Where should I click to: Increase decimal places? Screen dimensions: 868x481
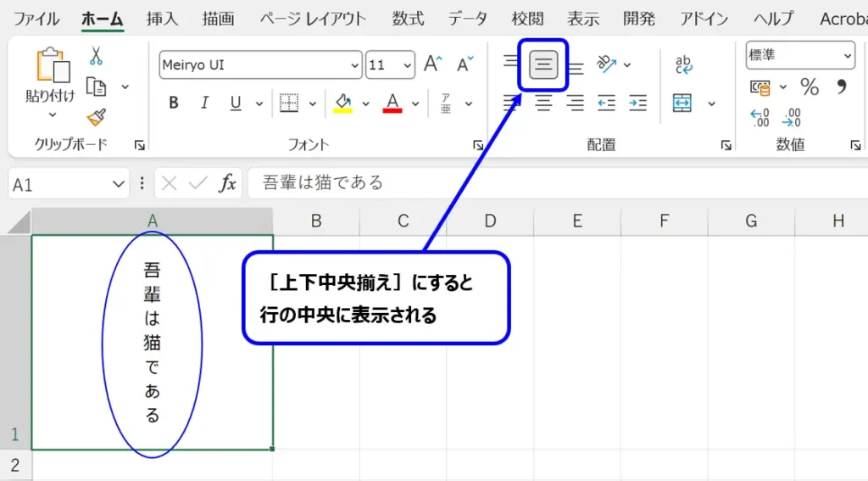tap(760, 117)
